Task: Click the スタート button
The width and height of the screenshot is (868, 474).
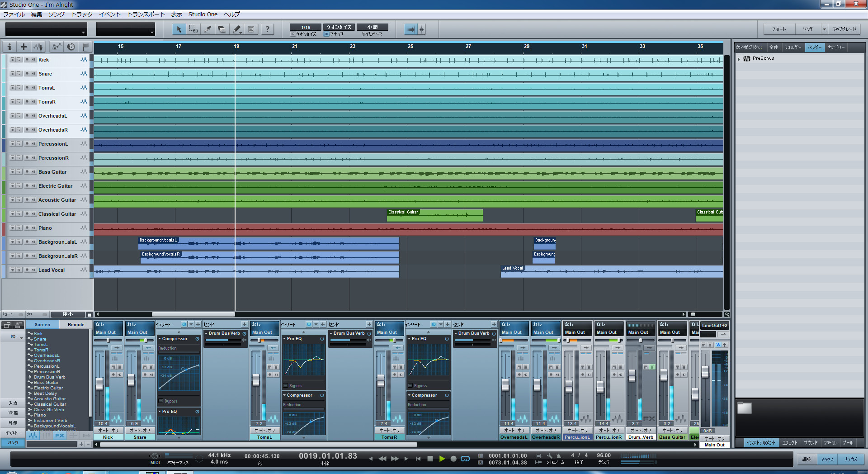Action: click(x=779, y=29)
